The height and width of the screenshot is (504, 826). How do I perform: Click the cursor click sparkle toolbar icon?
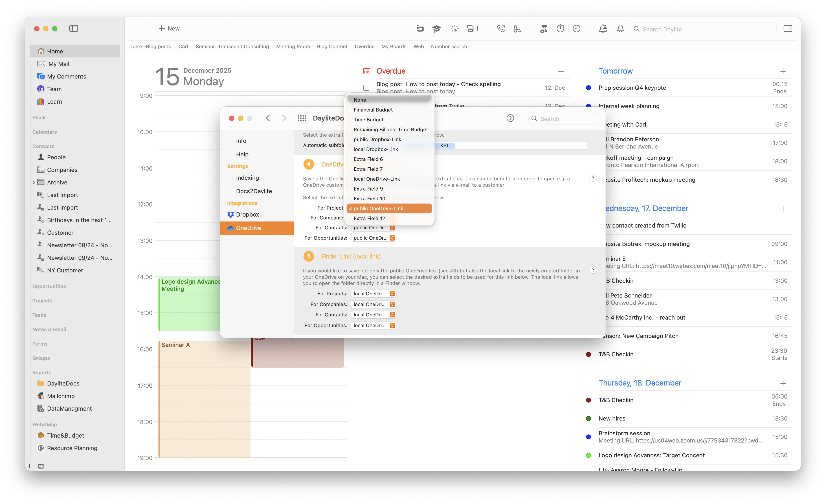pos(454,29)
